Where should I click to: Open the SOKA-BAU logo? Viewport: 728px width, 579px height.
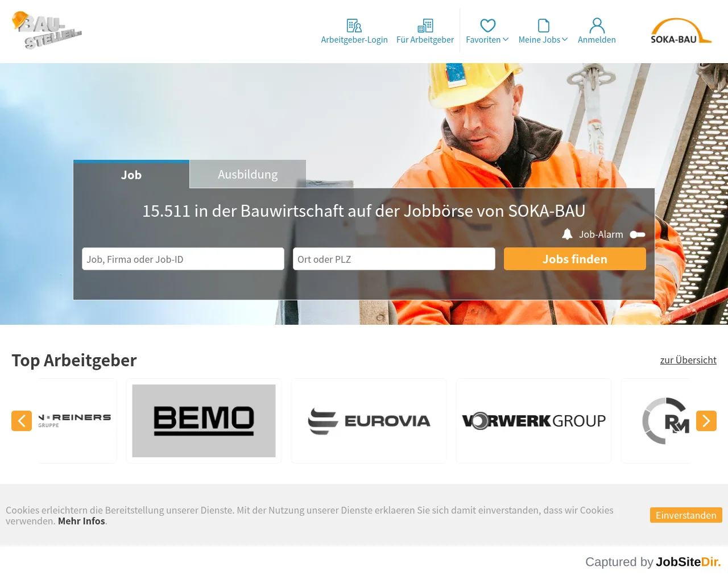tap(681, 31)
